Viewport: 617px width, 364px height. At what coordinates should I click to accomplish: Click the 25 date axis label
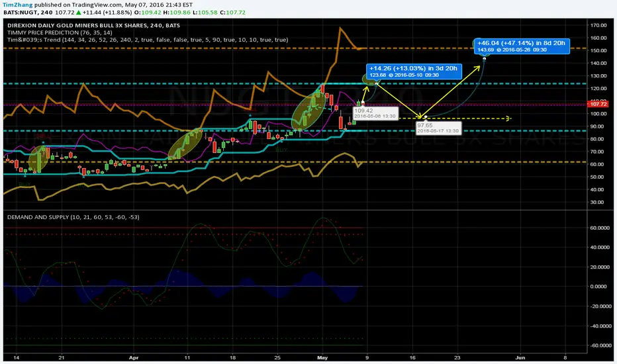pos(277,357)
